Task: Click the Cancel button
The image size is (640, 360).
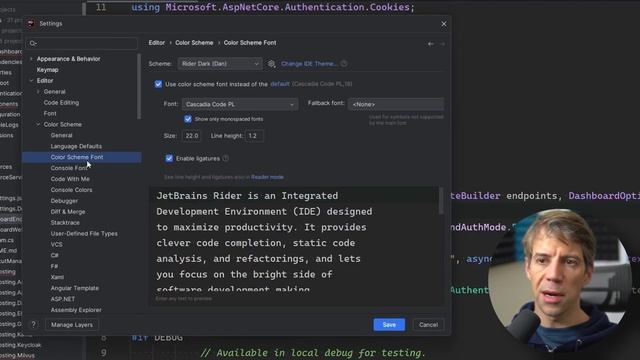Action: (428, 324)
